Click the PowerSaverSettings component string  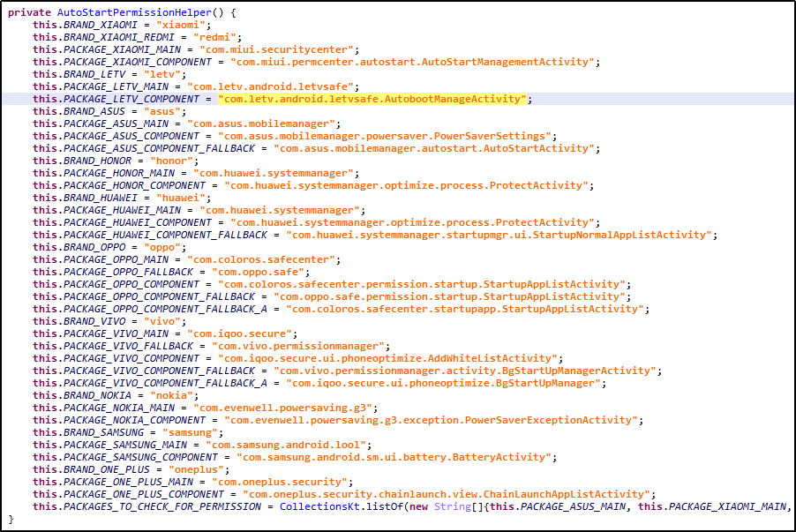[x=391, y=136]
